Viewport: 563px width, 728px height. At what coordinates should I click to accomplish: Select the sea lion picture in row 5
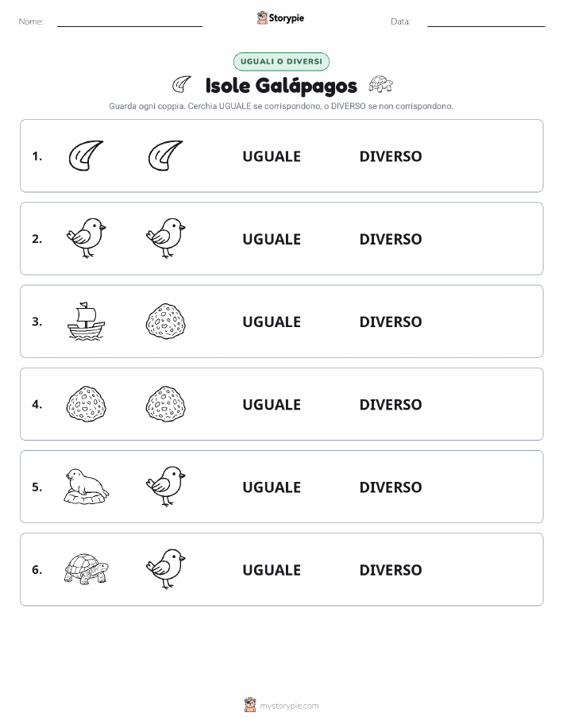(x=87, y=486)
